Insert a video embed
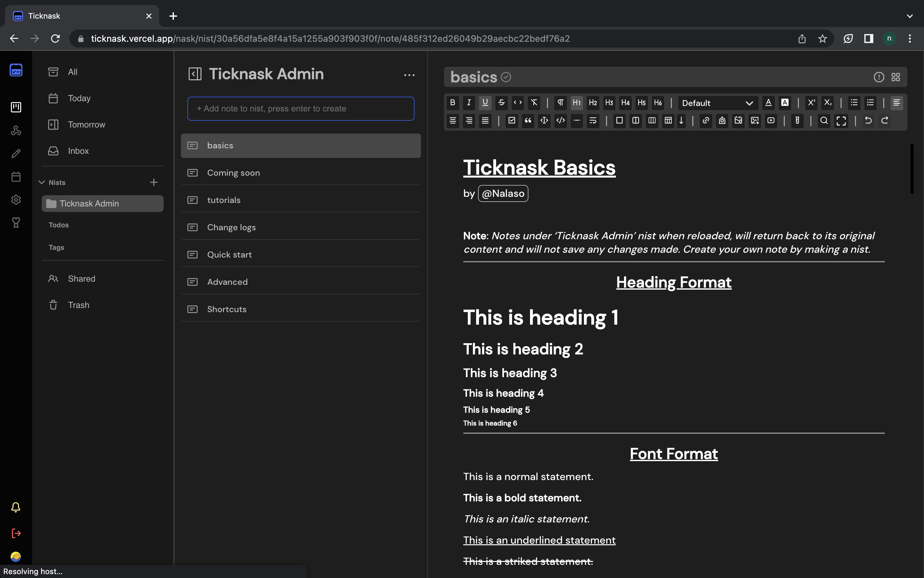The height and width of the screenshot is (578, 924). (771, 121)
